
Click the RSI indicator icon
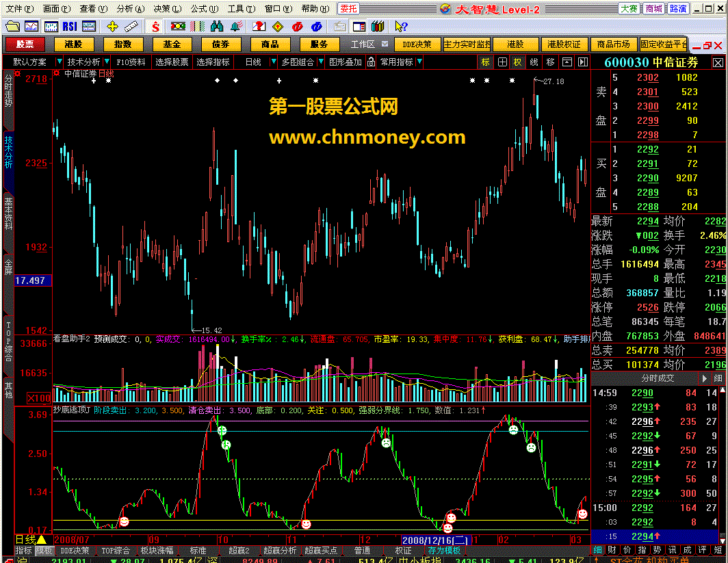[70, 27]
